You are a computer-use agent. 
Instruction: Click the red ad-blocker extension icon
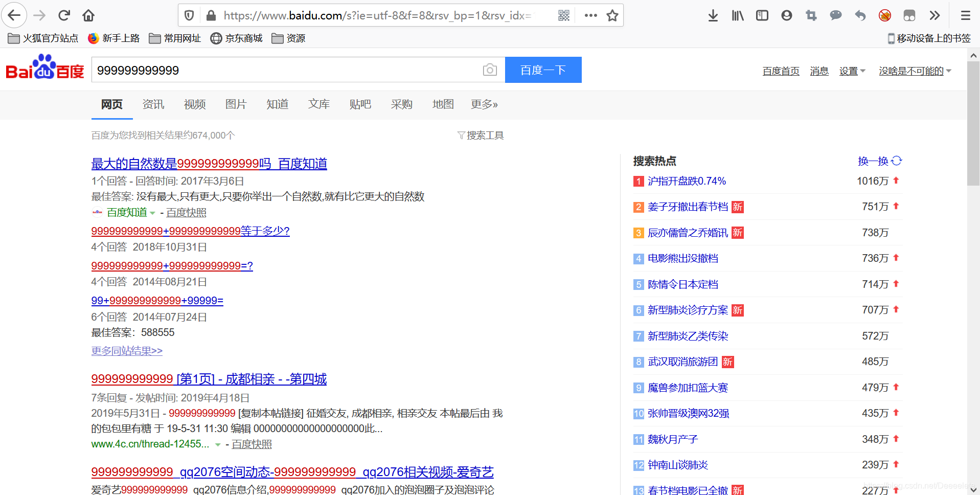885,15
